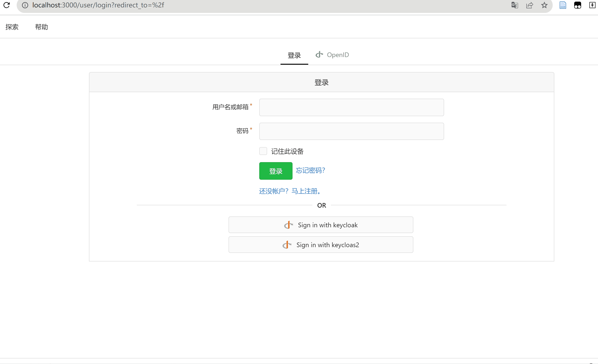This screenshot has height=364, width=598.
Task: Open the browser extensions puzzle icon
Action: [578, 5]
